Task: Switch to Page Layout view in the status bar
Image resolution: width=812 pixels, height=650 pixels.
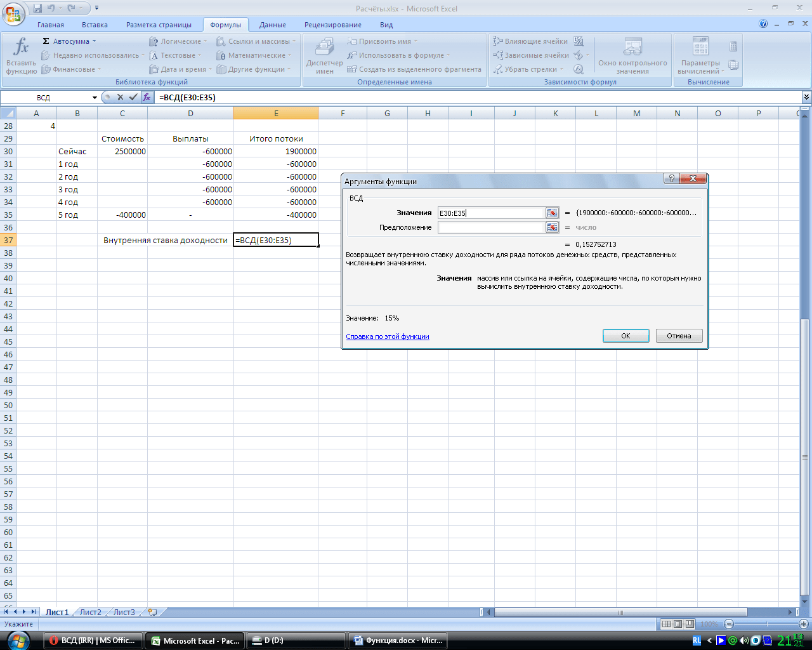Action: (x=678, y=624)
